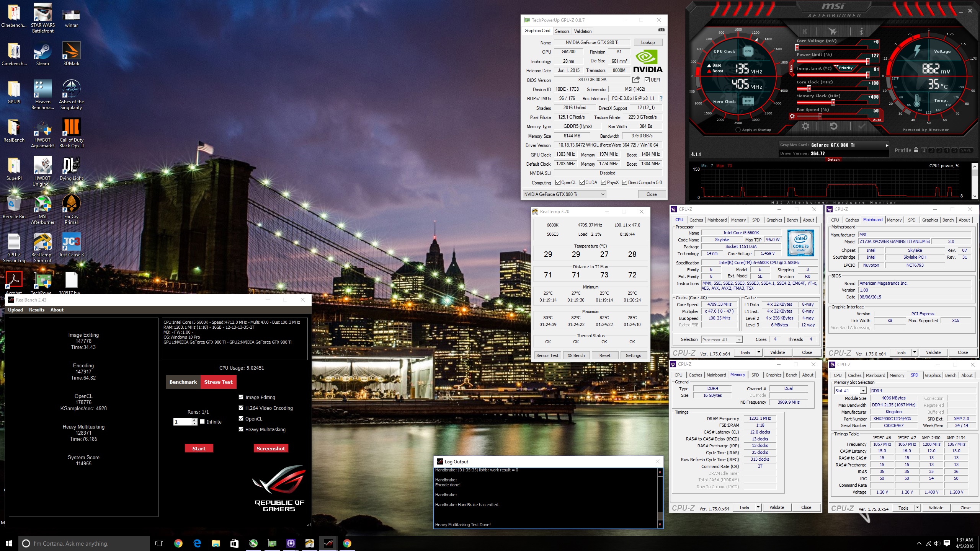The height and width of the screenshot is (551, 980).
Task: Uncheck OpenCL test in RealBench
Action: click(x=241, y=419)
